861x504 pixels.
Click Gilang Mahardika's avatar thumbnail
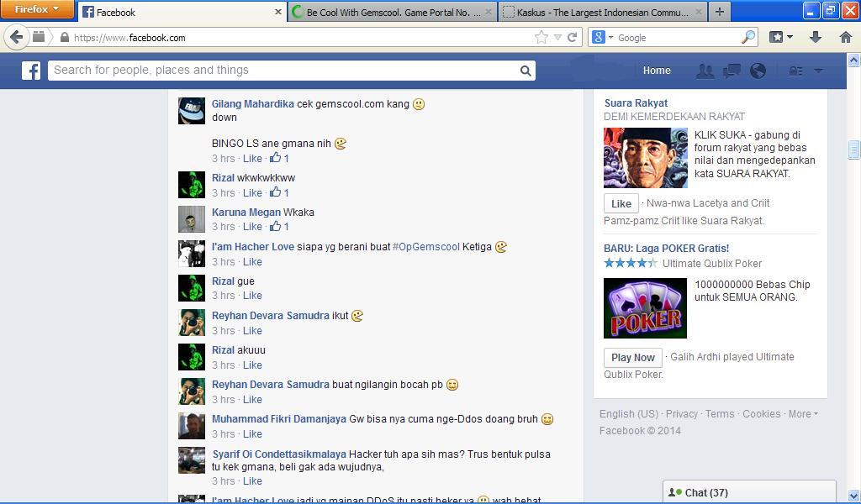click(192, 111)
